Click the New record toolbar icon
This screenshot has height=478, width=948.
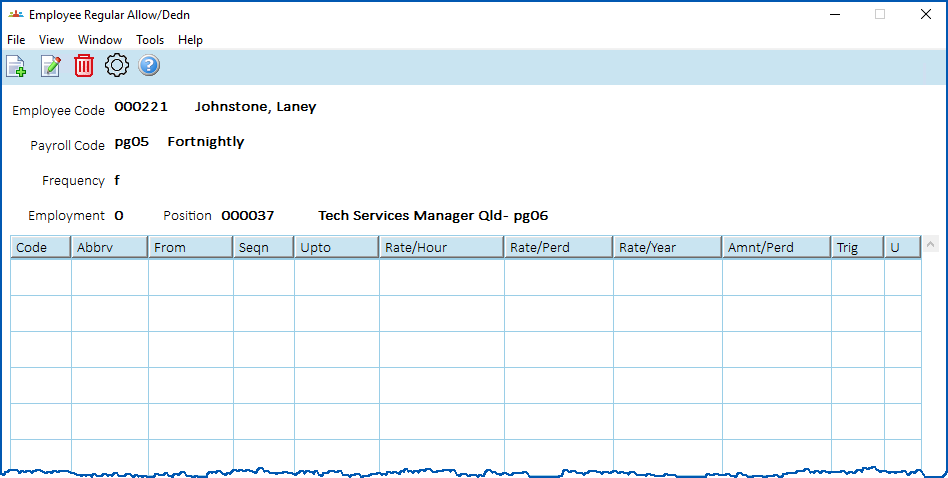(x=16, y=66)
